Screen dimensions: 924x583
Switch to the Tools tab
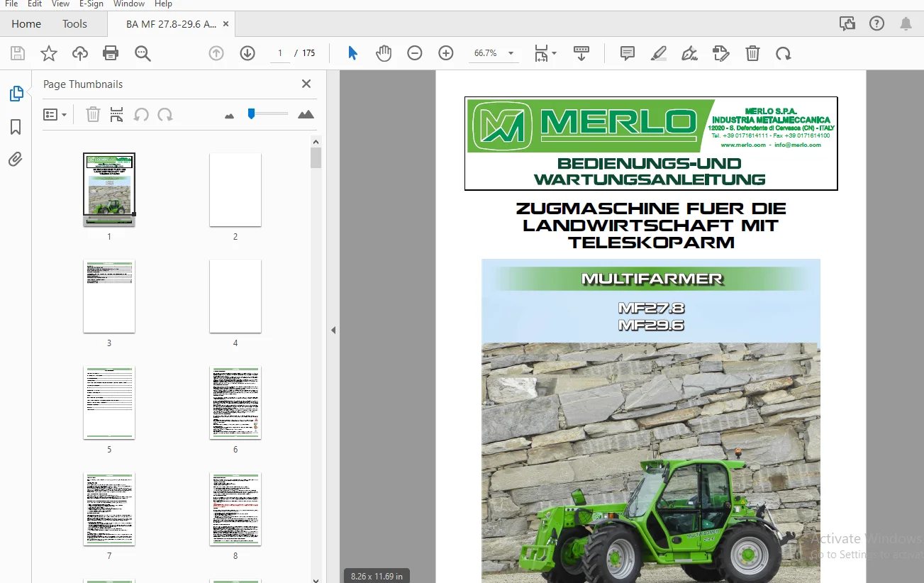[74, 23]
